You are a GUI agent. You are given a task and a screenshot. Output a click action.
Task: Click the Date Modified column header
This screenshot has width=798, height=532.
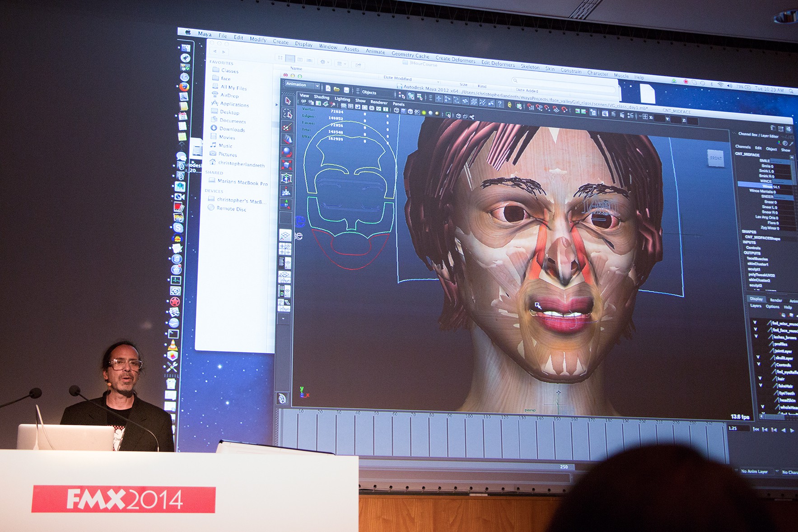[397, 79]
